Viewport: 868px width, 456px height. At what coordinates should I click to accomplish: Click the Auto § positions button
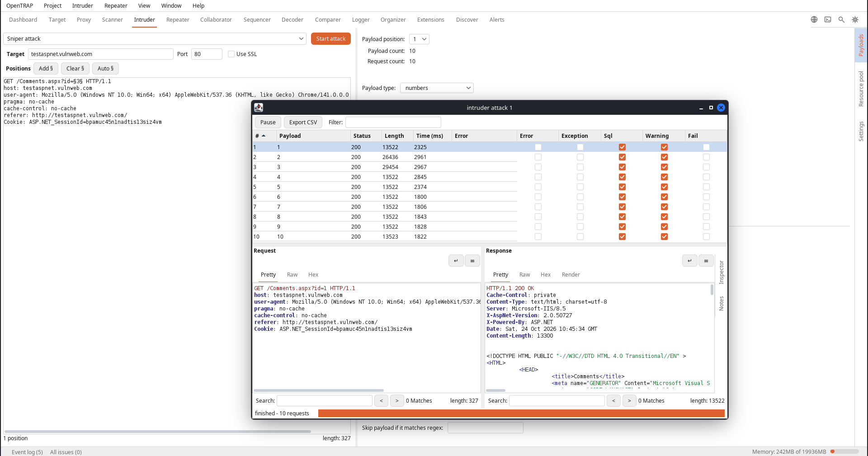(x=105, y=69)
